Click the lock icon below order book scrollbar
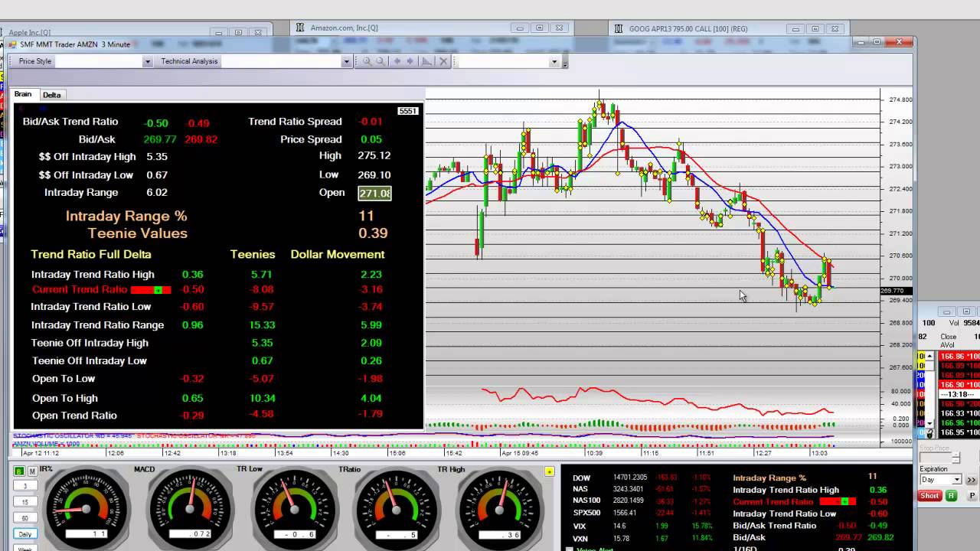 click(x=930, y=434)
